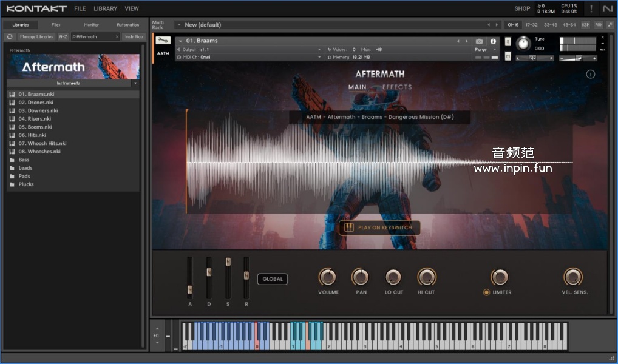Solo the instrument with the S button
The image size is (618, 364).
pyautogui.click(x=508, y=41)
